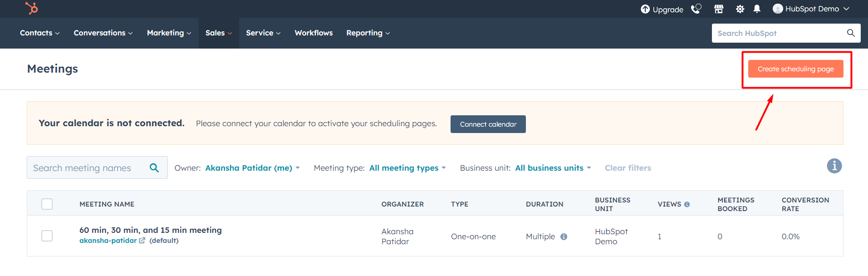Open the calling phone icon
868x276 pixels.
tap(696, 9)
